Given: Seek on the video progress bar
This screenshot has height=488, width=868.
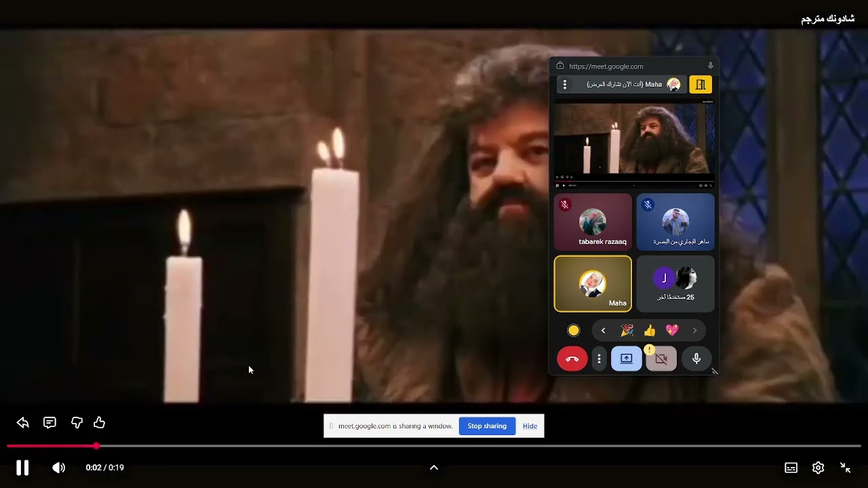Looking at the screenshot, I should [x=434, y=446].
